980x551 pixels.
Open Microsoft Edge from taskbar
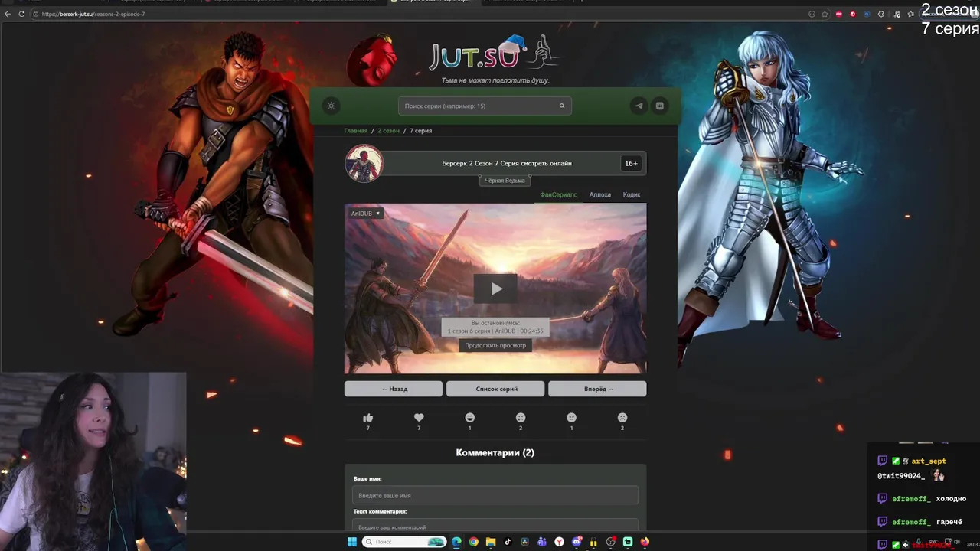pyautogui.click(x=456, y=542)
